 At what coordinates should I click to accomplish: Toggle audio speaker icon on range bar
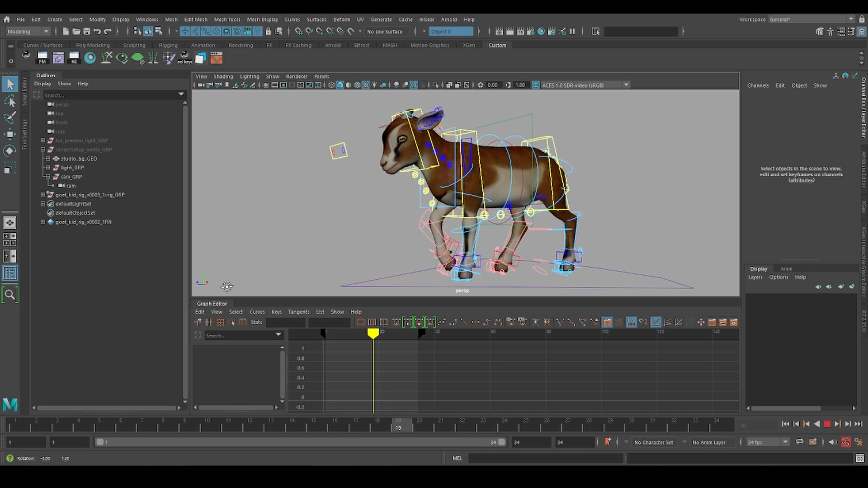coord(833,442)
